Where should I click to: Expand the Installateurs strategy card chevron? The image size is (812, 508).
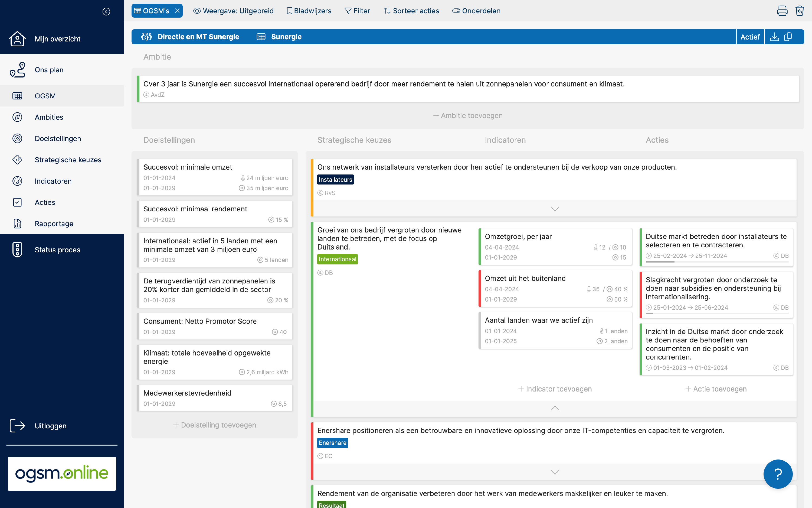click(x=555, y=209)
